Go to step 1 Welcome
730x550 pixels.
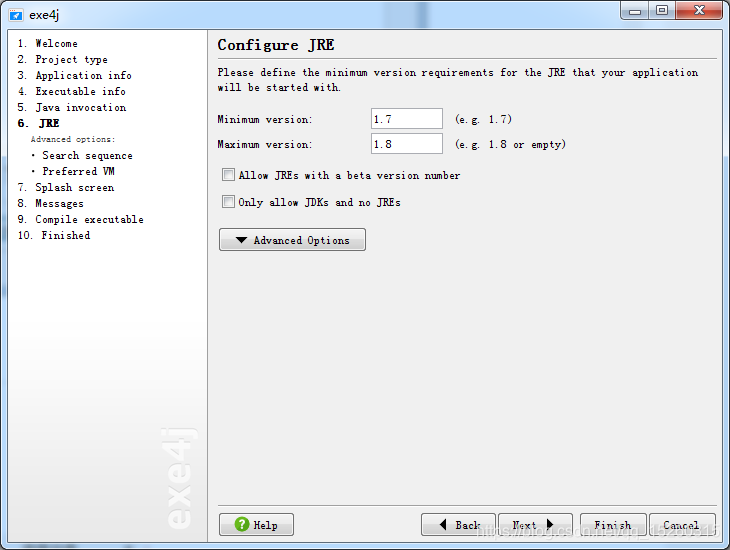(47, 43)
